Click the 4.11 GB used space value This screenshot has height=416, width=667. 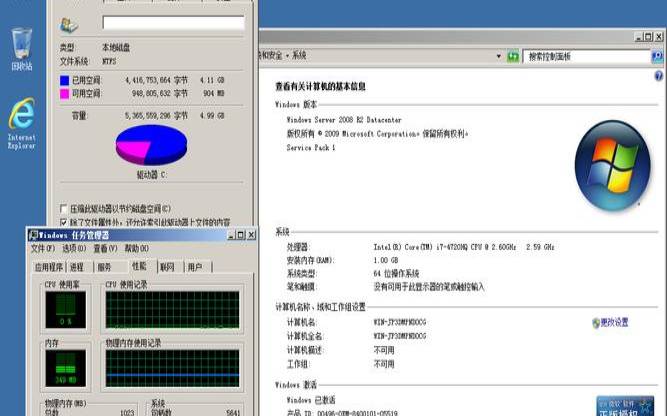[212, 80]
